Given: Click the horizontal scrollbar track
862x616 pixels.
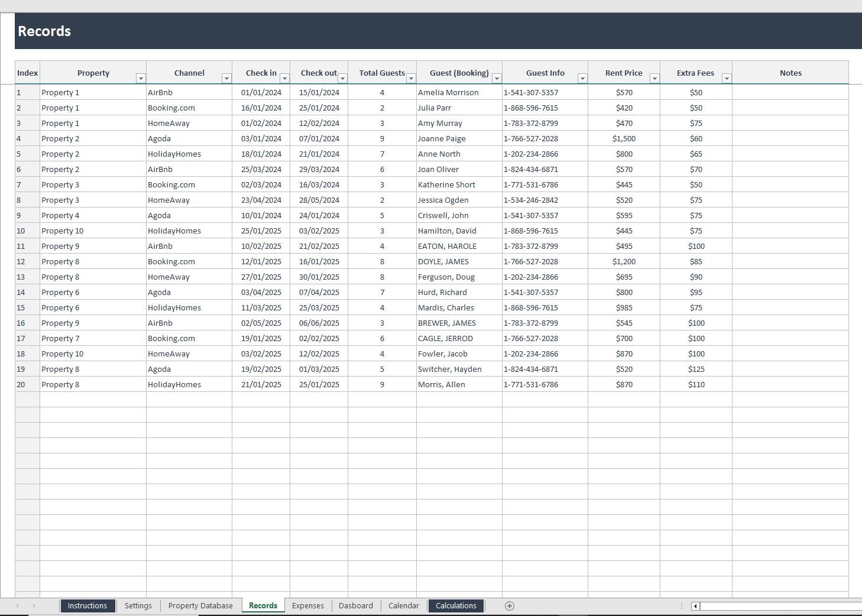Looking at the screenshot, I should [780, 606].
